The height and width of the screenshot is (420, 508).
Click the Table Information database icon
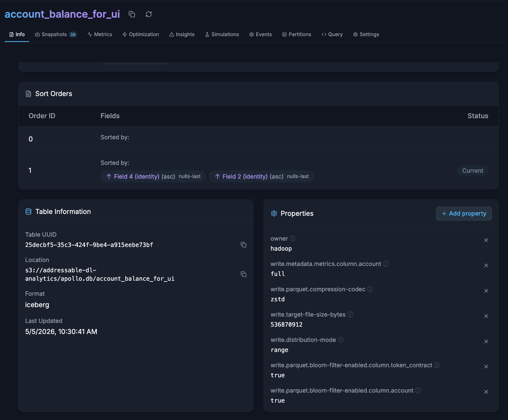[x=28, y=212]
